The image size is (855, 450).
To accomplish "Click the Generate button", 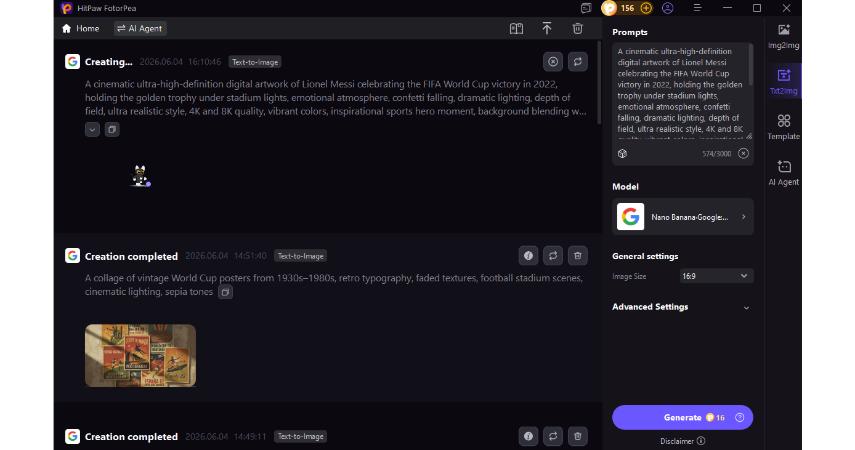I will coord(682,418).
